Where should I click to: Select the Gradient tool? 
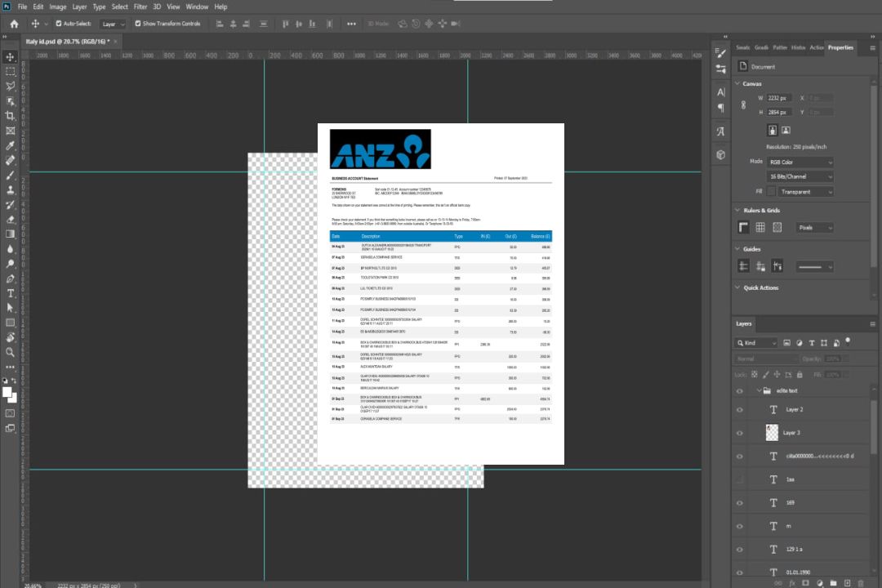[x=10, y=234]
